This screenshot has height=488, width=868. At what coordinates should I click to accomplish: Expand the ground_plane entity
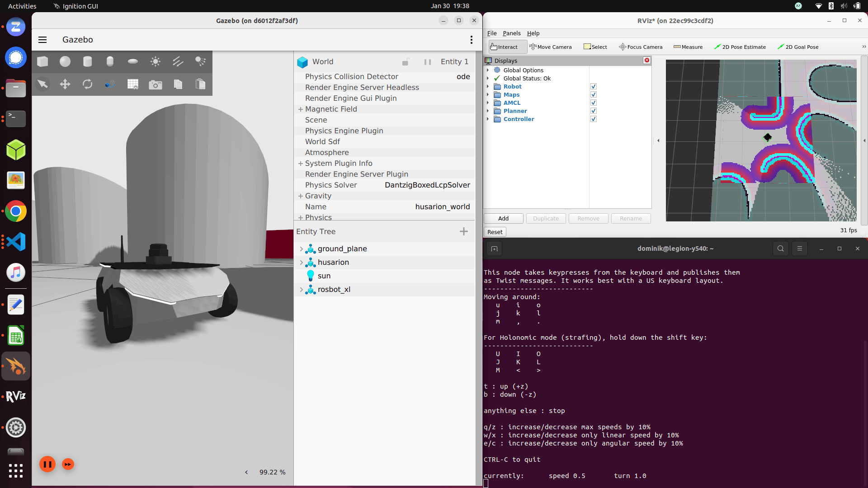302,249
